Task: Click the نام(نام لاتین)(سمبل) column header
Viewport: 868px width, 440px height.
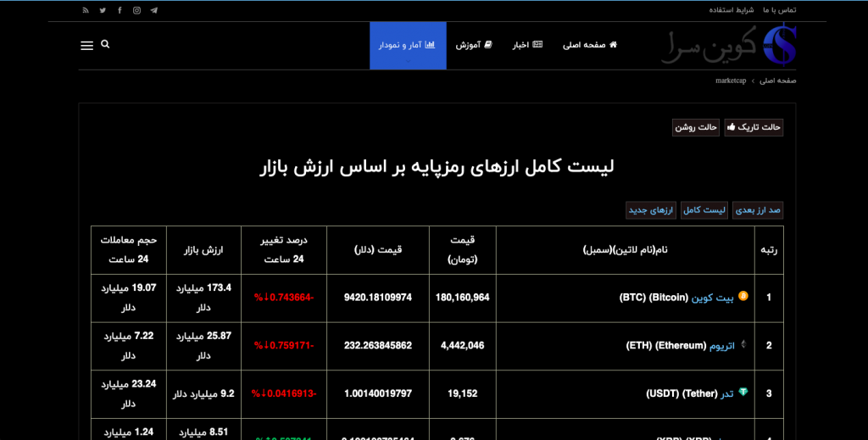Action: (x=626, y=250)
